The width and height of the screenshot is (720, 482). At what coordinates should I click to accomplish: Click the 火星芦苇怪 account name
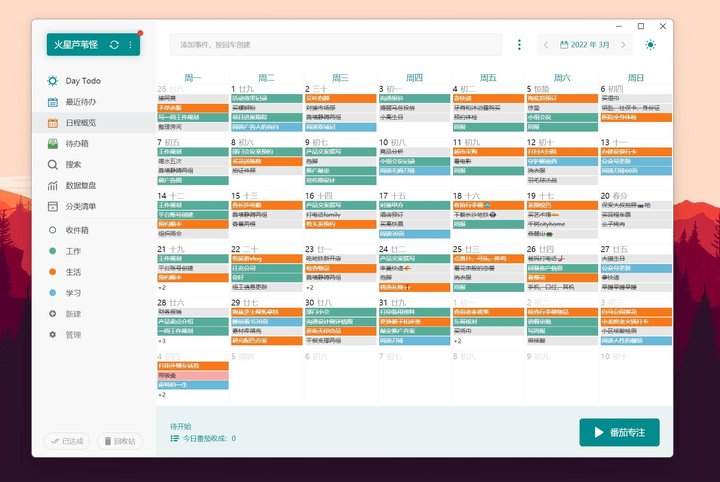click(x=76, y=45)
